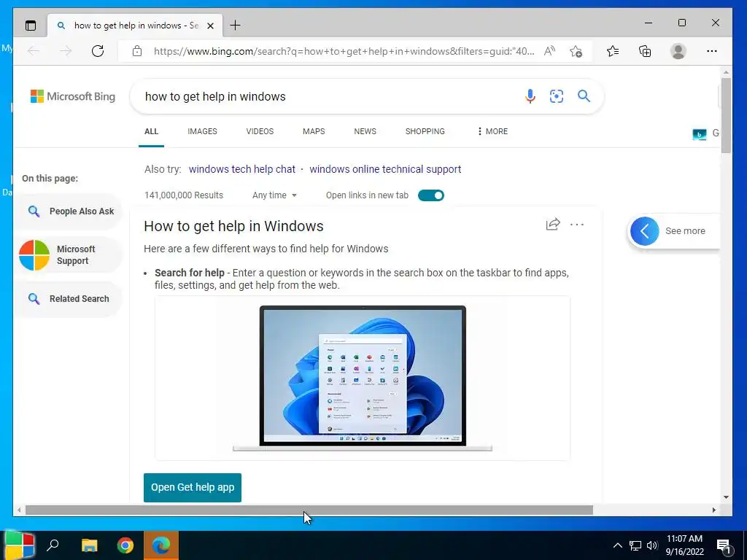The width and height of the screenshot is (747, 560).
Task: Click the '141,000,000 Results' count text
Action: [x=184, y=195]
